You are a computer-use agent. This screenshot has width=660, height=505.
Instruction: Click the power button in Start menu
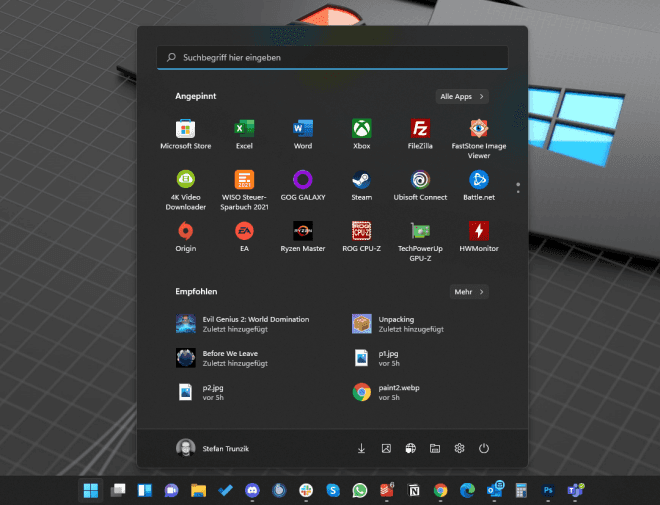tap(484, 449)
